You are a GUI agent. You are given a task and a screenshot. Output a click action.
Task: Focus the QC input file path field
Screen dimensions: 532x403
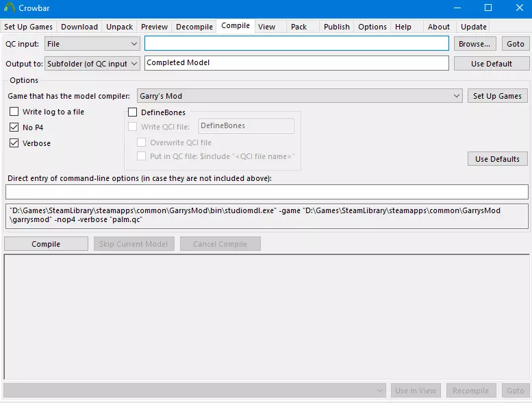click(296, 44)
